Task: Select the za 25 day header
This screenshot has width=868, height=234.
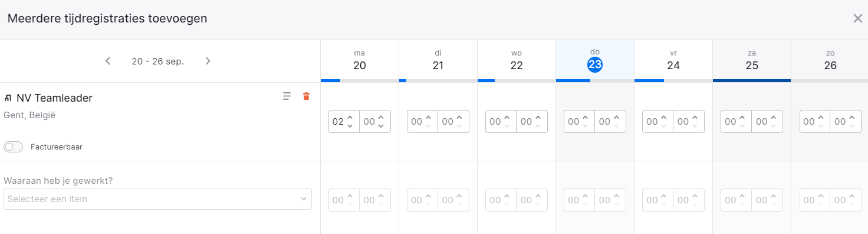Action: [752, 60]
